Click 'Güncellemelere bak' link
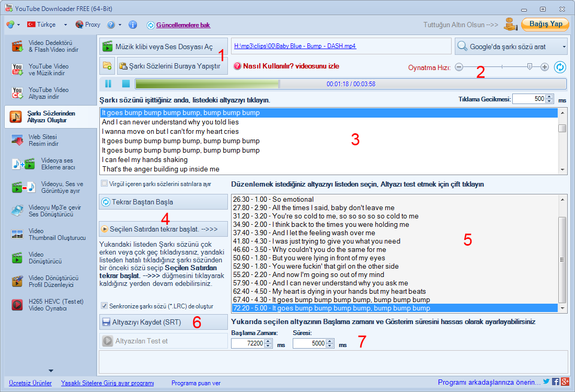Screen dimensions: 575x392 click(x=183, y=25)
